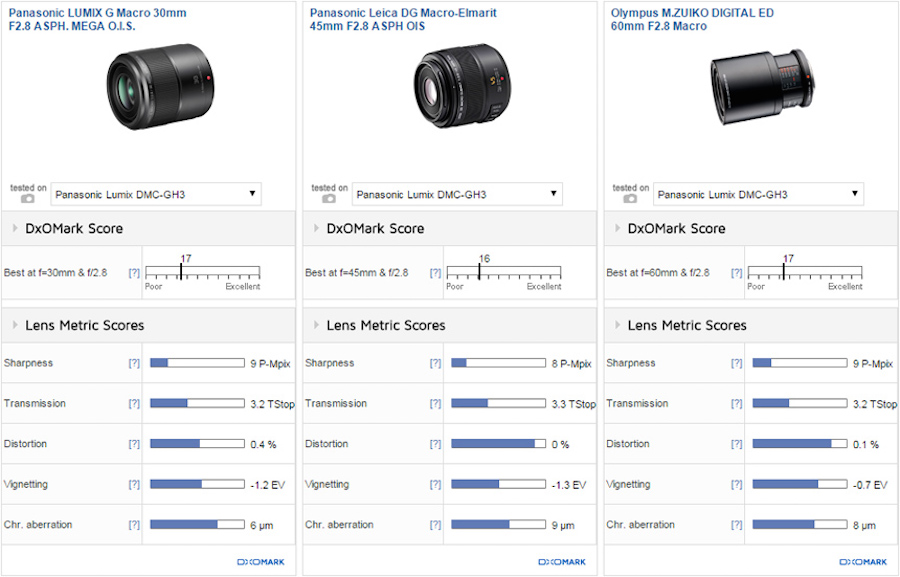Click help icon beside Sharpness for Panasonic 30mm
900x577 pixels.
(134, 363)
